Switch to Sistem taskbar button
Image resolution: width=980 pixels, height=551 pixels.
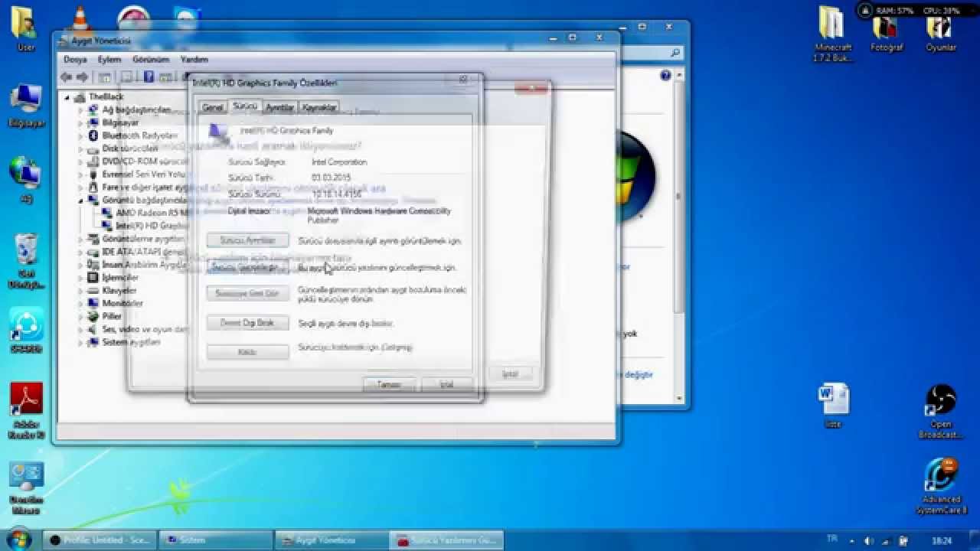tap(215, 540)
